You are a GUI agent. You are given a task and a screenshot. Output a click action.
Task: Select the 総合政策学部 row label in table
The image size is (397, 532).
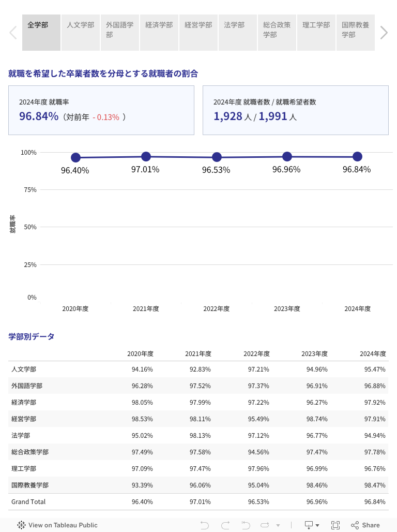[x=30, y=452]
